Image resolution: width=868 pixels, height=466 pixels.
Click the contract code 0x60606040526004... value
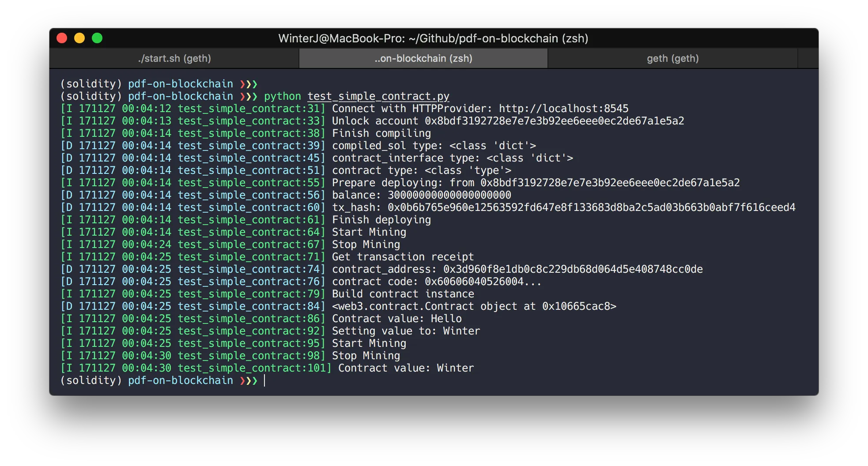(483, 282)
